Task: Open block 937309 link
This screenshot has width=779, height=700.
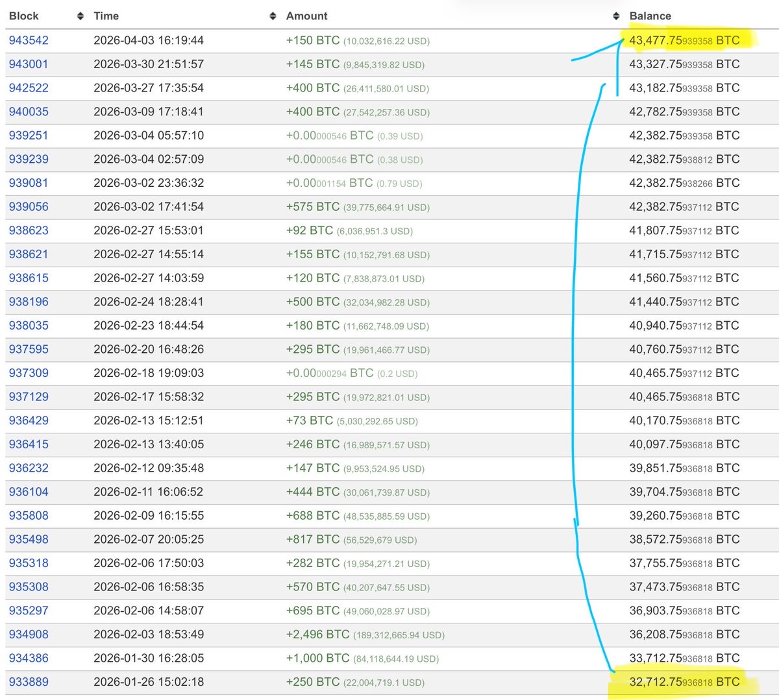Action: pyautogui.click(x=29, y=373)
